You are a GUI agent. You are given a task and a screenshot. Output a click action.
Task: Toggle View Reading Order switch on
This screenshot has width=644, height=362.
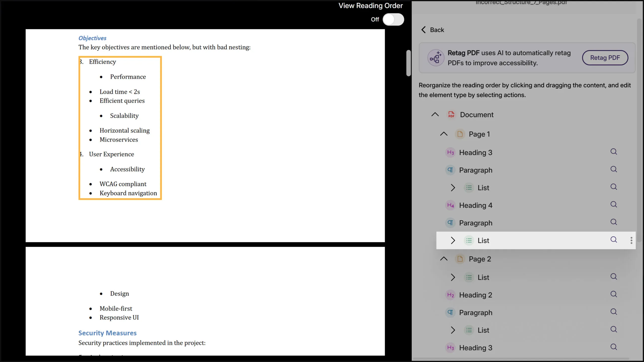(x=393, y=19)
